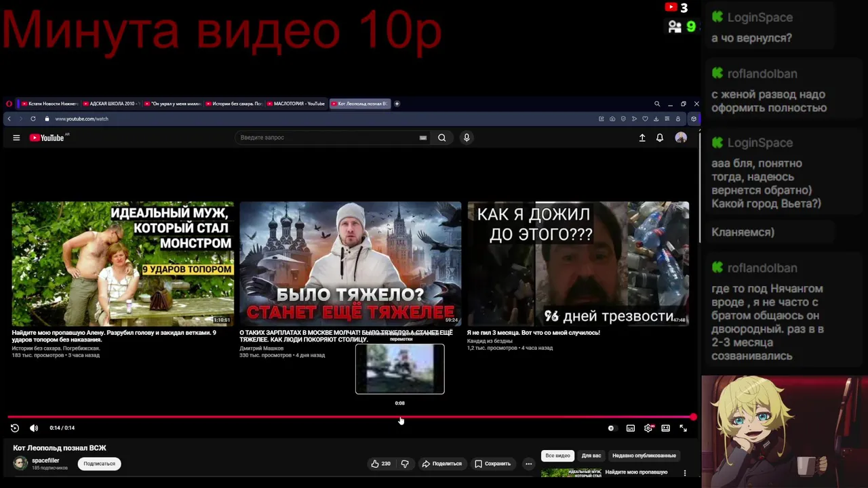Viewport: 868px width, 488px height.
Task: Share the video via Поделиться
Action: point(442,464)
